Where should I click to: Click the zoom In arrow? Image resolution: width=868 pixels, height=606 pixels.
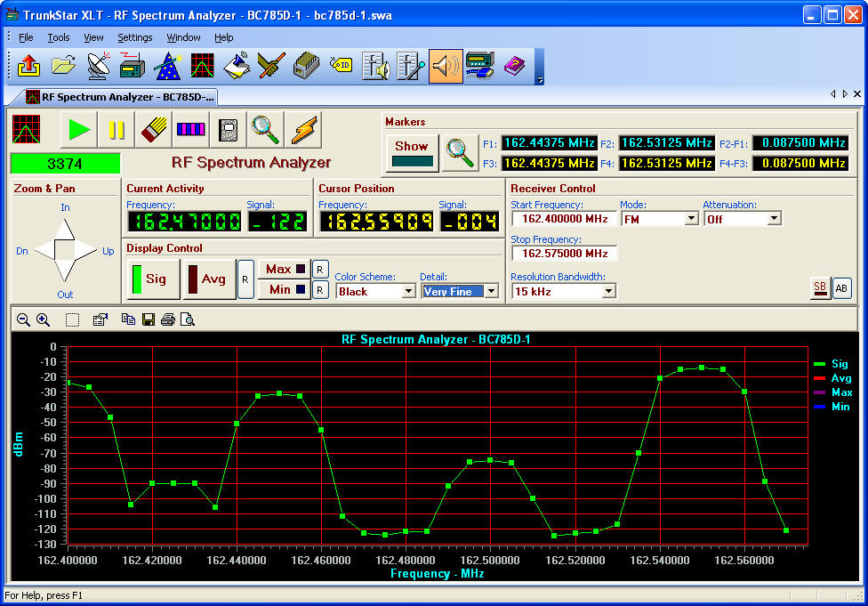click(65, 228)
